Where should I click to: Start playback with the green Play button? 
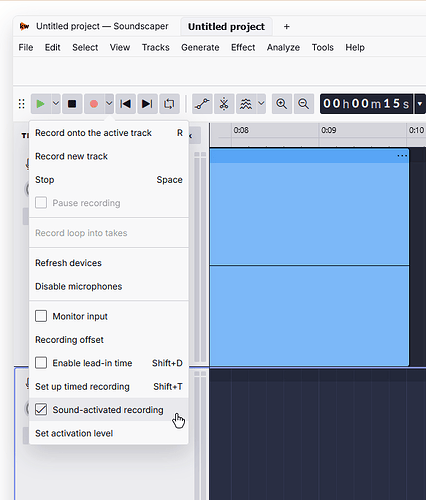pyautogui.click(x=41, y=104)
